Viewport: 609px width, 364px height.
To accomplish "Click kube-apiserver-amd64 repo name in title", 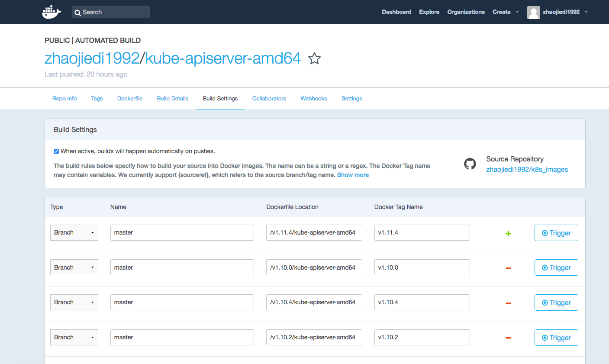I will [x=223, y=58].
